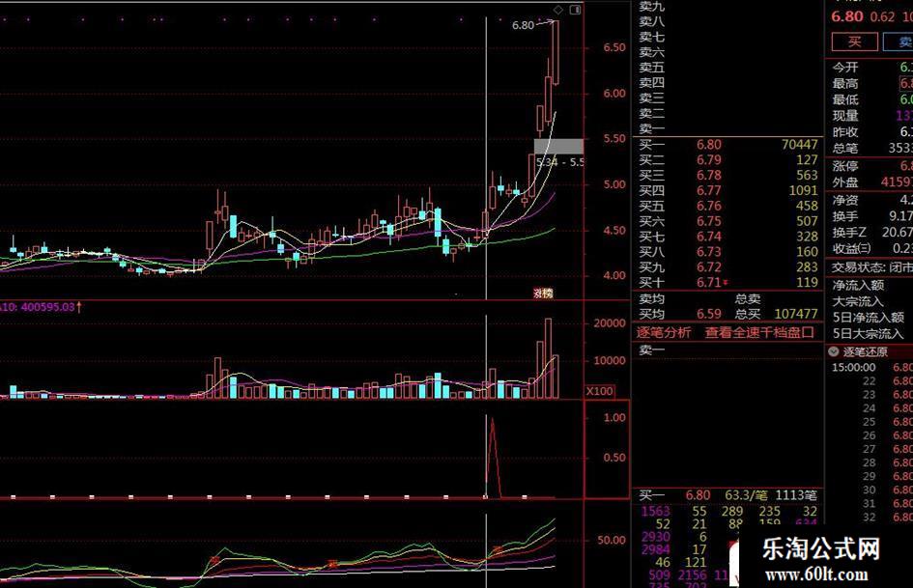Select the 买八 6.73 order row
This screenshot has height=588, width=913.
[728, 251]
